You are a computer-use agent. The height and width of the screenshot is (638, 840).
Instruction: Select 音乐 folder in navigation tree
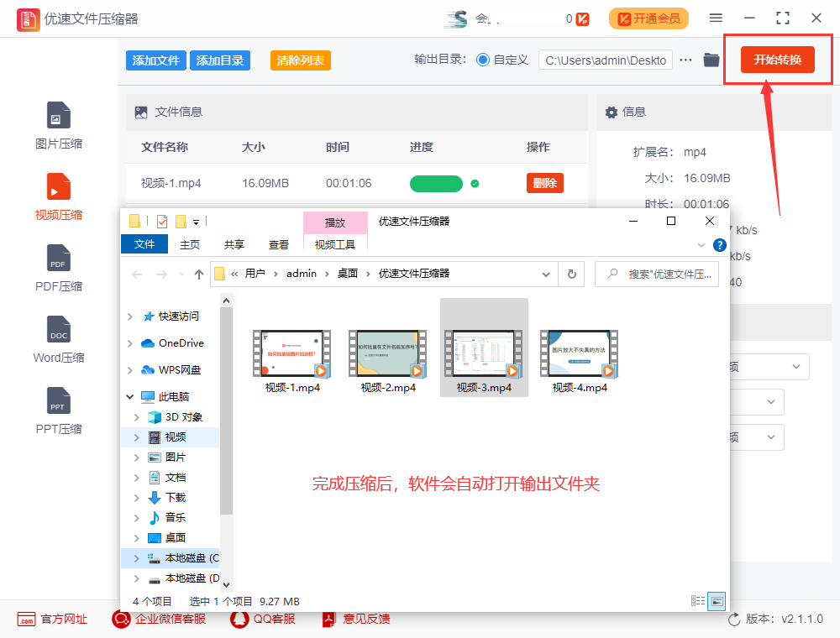[x=176, y=518]
